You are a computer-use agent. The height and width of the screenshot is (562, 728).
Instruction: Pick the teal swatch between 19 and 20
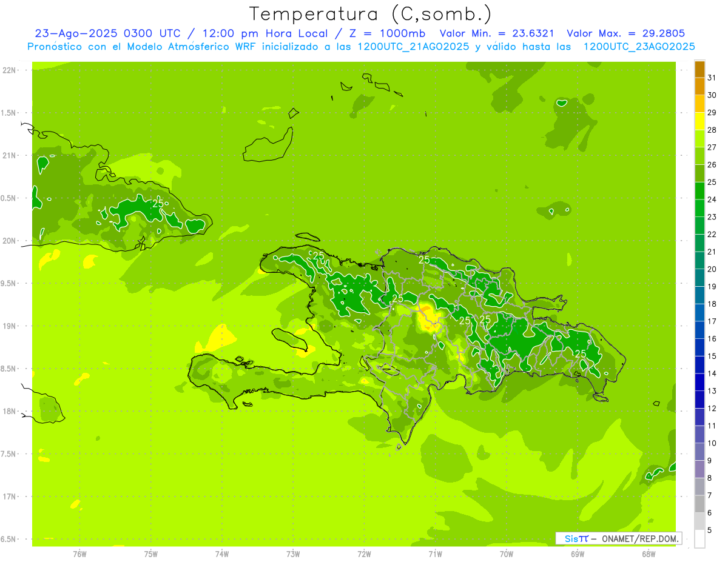coord(699,278)
